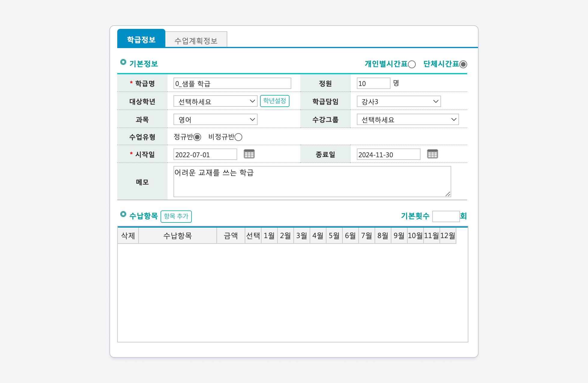
Task: Select the 학급정보 tab
Action: tap(141, 39)
